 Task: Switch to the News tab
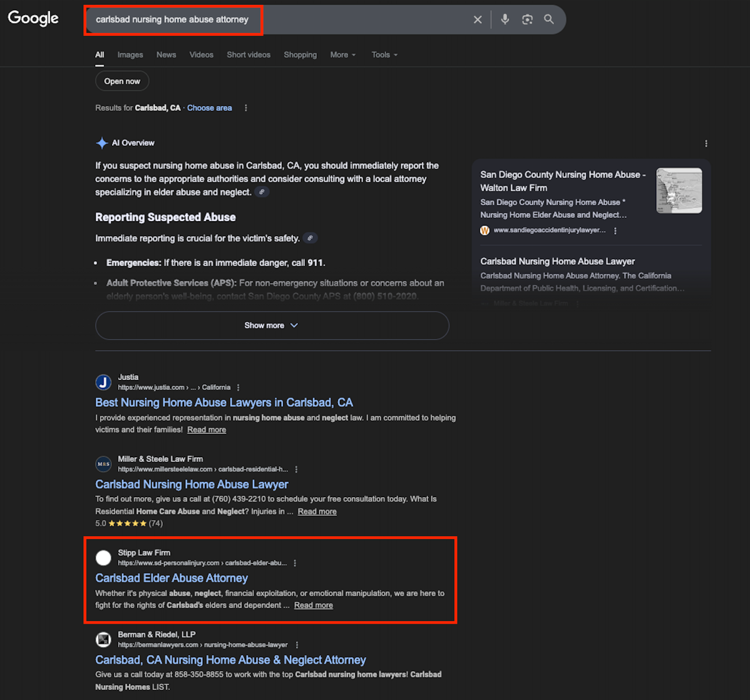tap(166, 55)
